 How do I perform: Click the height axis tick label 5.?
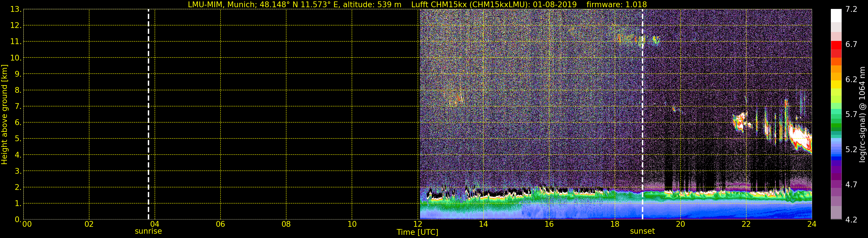coord(18,139)
